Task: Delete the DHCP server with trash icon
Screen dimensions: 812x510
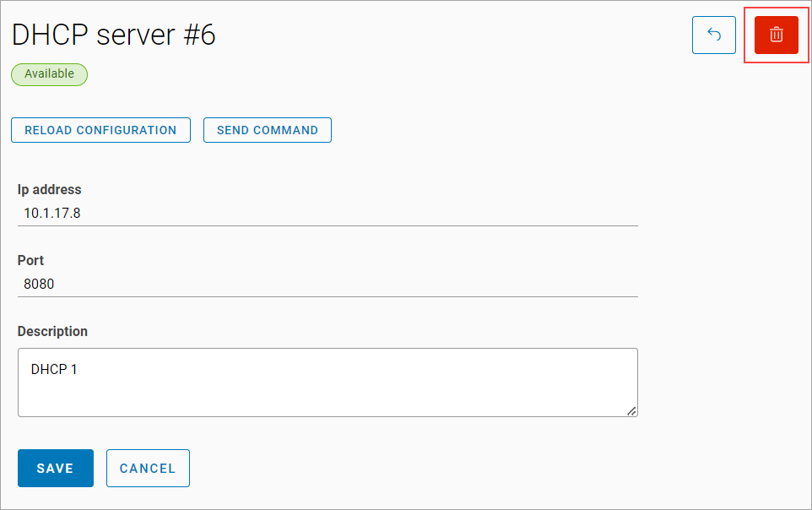Action: click(776, 35)
